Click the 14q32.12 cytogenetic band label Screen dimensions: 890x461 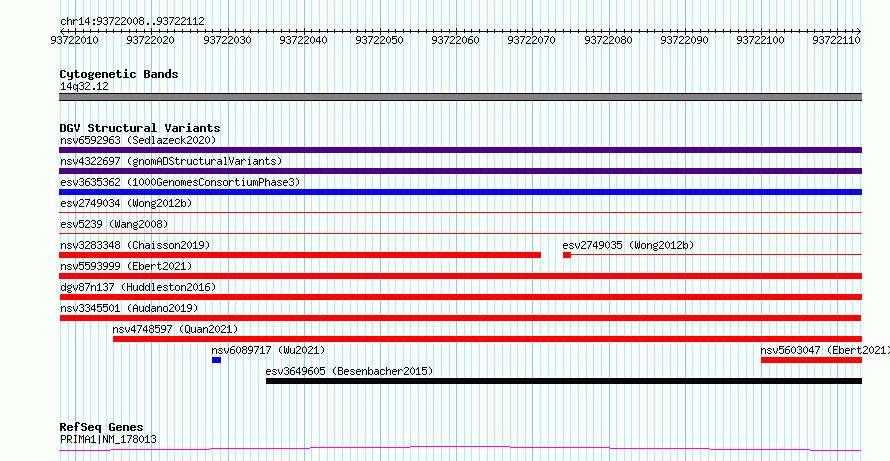(x=84, y=87)
